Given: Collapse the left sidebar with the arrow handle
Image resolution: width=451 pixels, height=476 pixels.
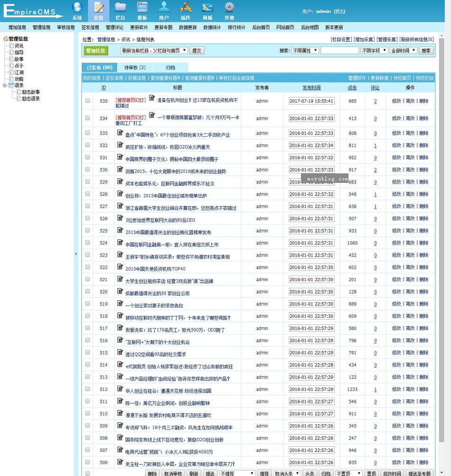Looking at the screenshot, I should coord(75,254).
